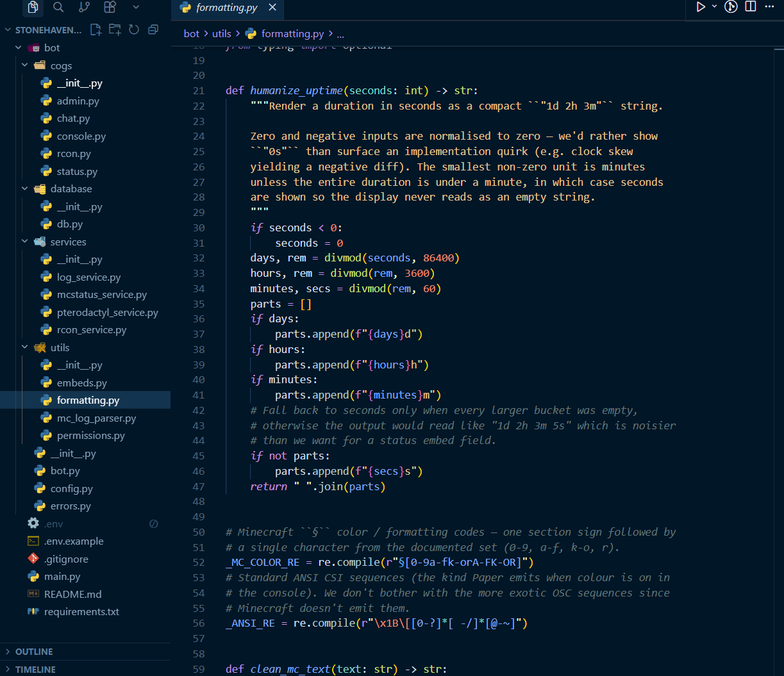Open pterodactyl_service.py file
The width and height of the screenshot is (784, 676).
(x=108, y=312)
